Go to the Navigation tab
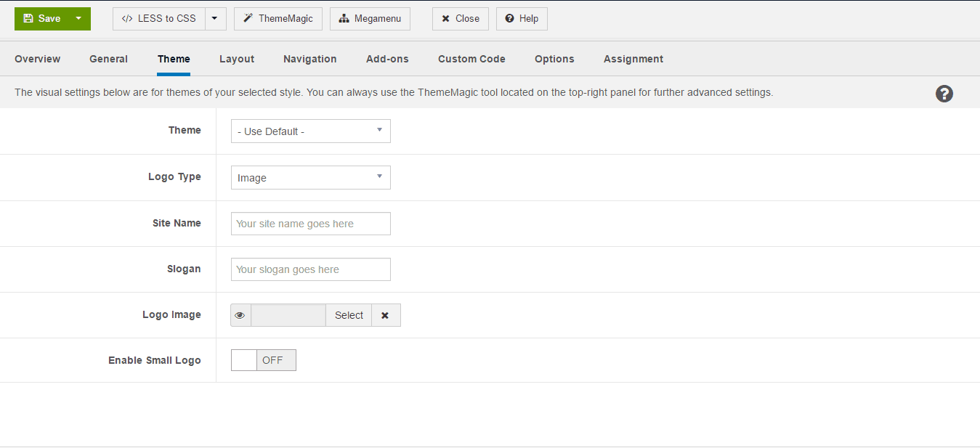The width and height of the screenshot is (980, 448). click(x=309, y=59)
